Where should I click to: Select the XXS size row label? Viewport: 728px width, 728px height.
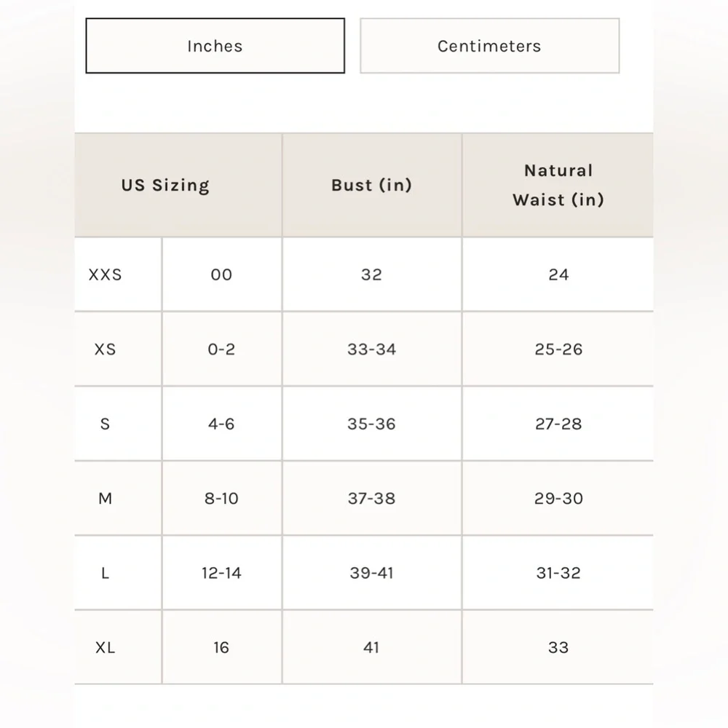coord(106,275)
